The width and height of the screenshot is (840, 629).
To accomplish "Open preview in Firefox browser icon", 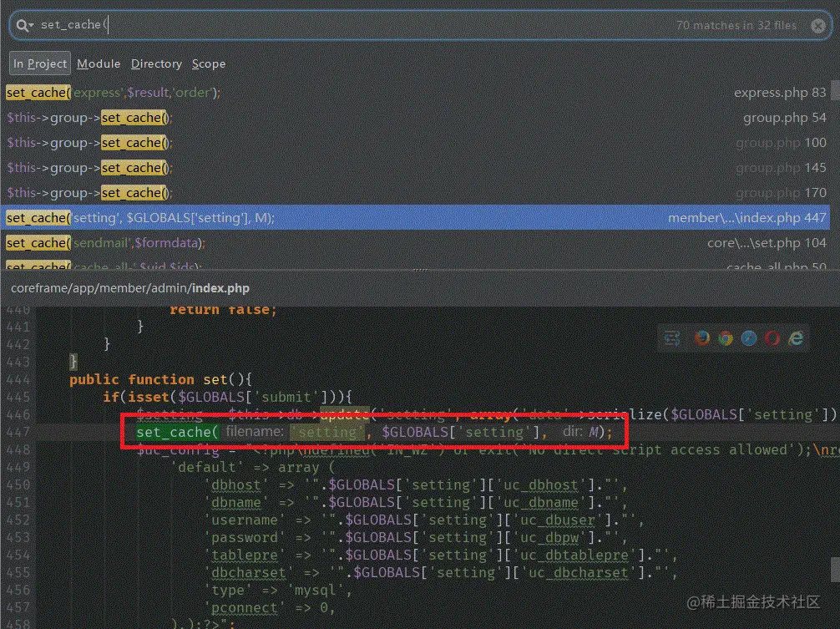I will click(701, 338).
